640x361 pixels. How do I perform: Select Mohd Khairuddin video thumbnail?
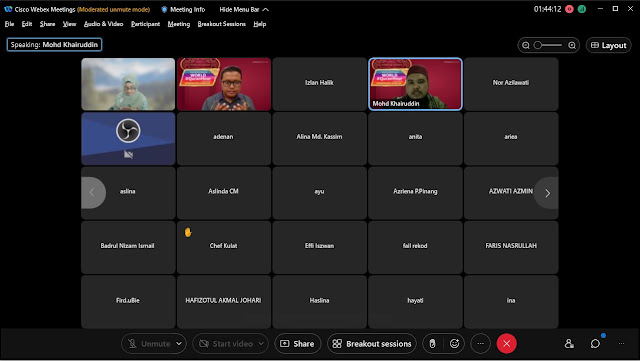416,84
